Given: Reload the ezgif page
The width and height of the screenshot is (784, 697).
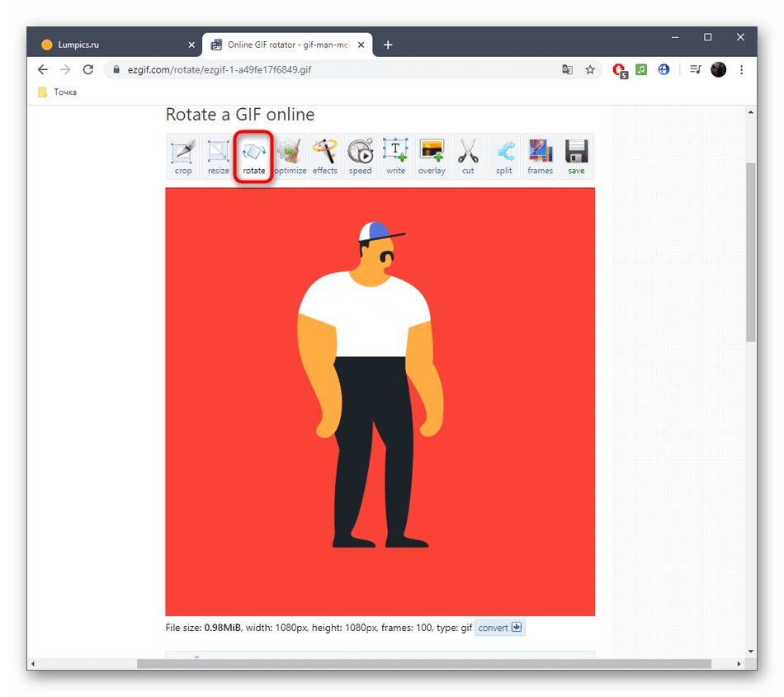Looking at the screenshot, I should (88, 69).
